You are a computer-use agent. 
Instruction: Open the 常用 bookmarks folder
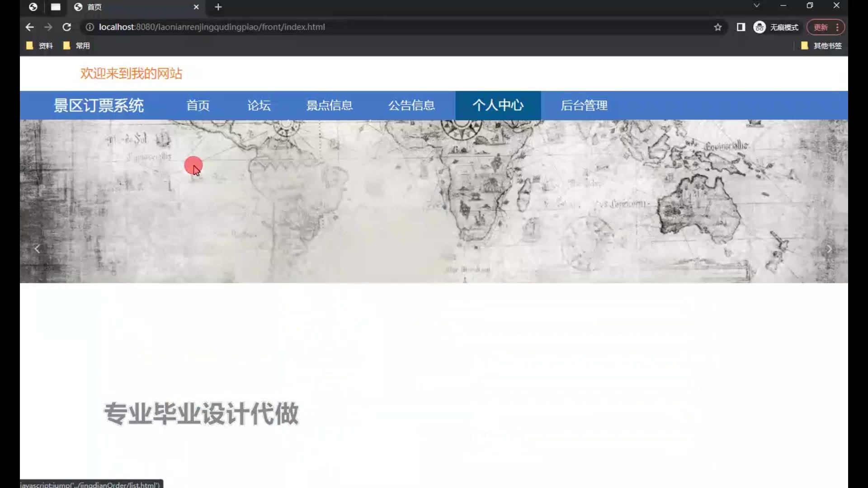[x=77, y=46]
